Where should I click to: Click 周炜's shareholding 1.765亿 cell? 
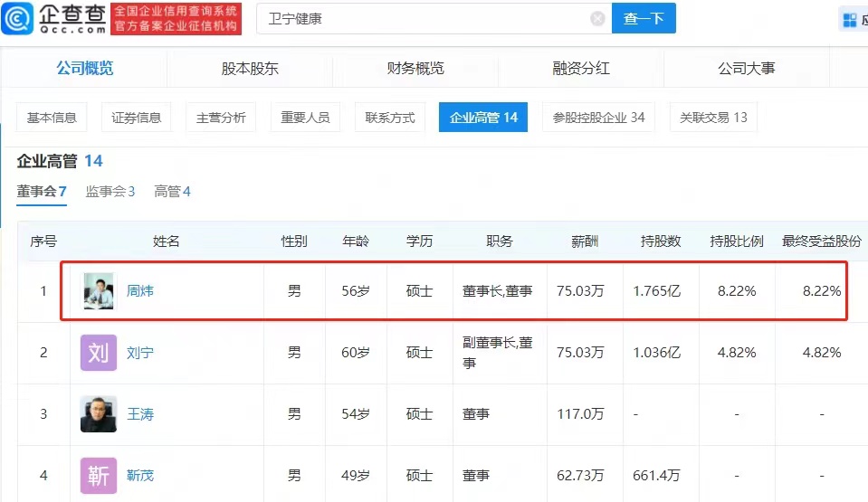point(656,290)
